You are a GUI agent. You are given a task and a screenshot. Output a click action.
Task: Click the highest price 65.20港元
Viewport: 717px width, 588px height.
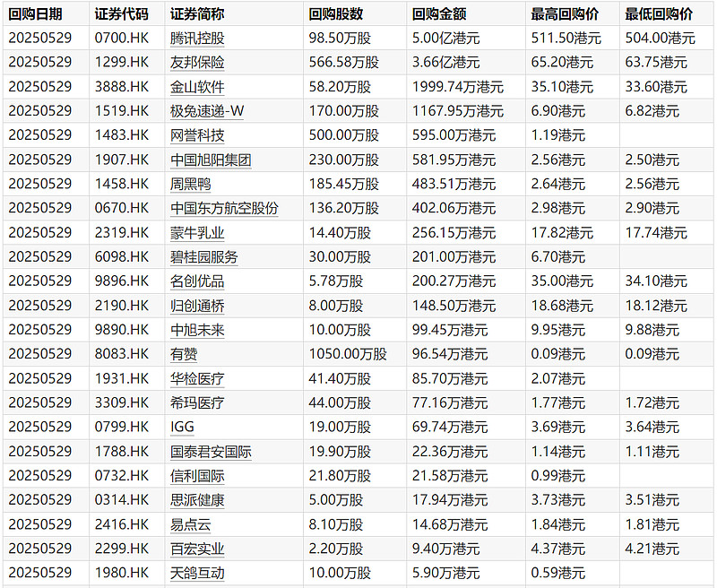[562, 62]
